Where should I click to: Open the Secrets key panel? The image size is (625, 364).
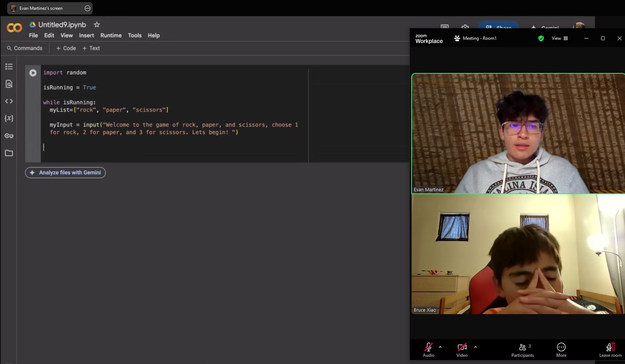pos(9,136)
